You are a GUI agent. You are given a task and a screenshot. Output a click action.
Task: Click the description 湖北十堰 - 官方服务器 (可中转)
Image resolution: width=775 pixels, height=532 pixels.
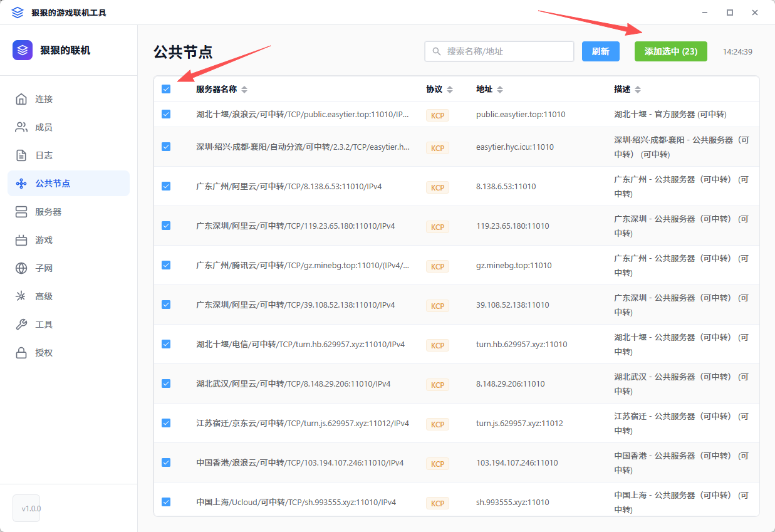pos(670,115)
